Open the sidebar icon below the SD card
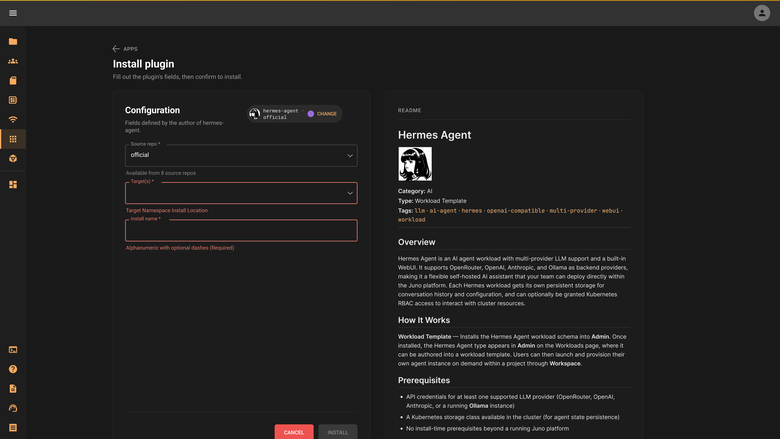Viewport: 780px width, 439px height. 13,100
